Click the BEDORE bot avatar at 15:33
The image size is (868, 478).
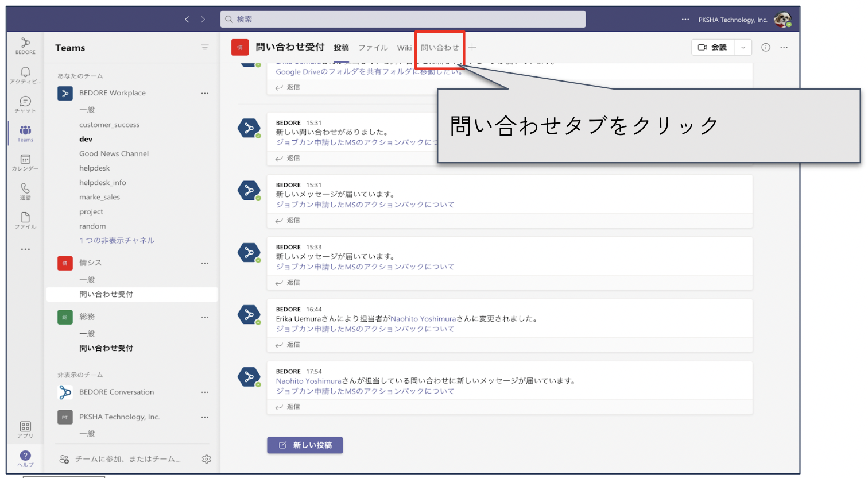click(249, 252)
